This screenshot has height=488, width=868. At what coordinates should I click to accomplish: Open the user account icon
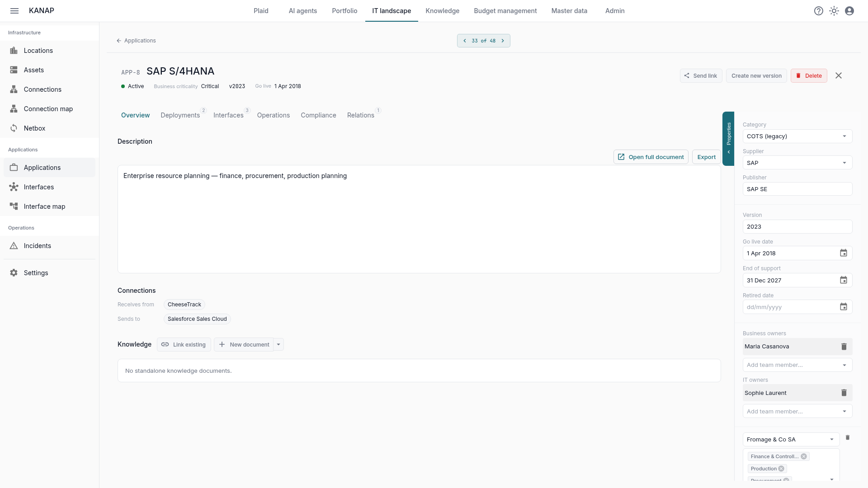pos(849,11)
